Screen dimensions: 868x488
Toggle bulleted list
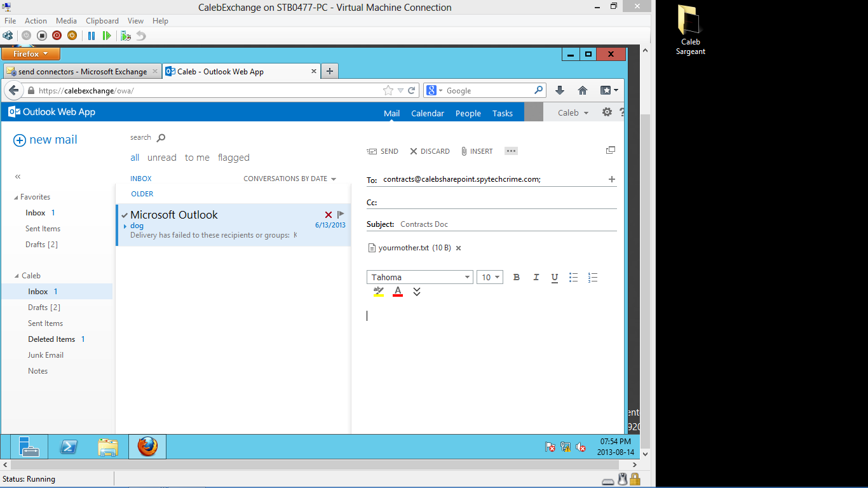tap(574, 277)
